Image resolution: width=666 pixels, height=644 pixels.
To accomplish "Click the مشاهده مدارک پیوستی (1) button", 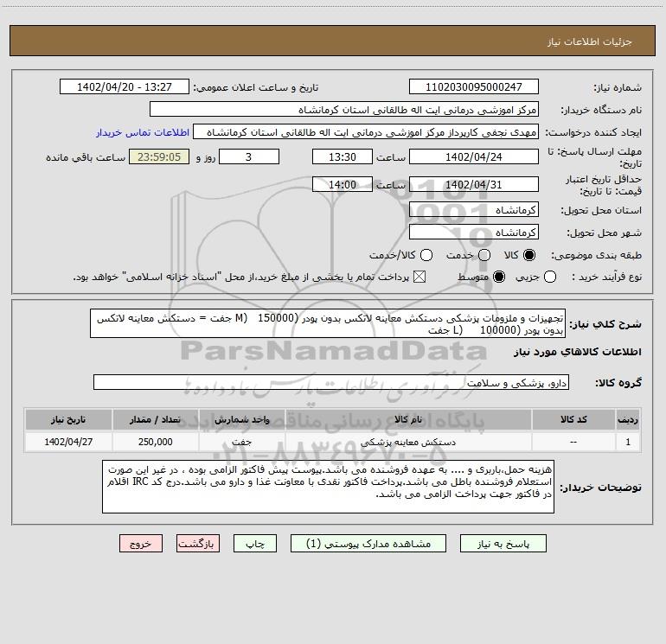I will click(368, 544).
